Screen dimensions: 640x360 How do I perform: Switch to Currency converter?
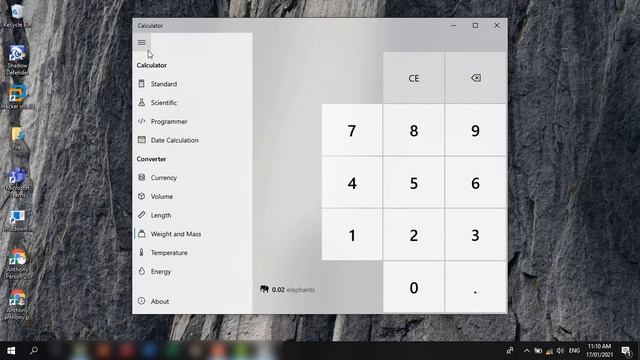point(192,178)
